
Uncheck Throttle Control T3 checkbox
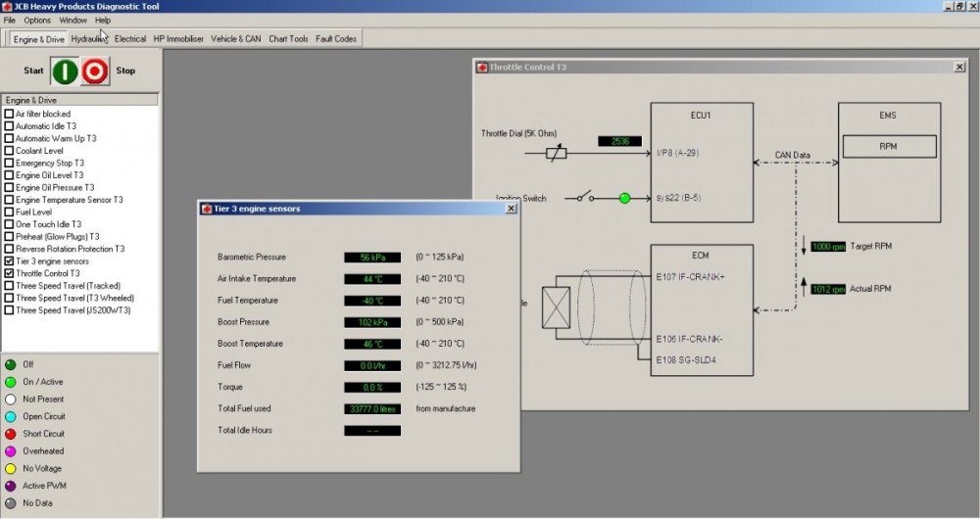coord(10,273)
